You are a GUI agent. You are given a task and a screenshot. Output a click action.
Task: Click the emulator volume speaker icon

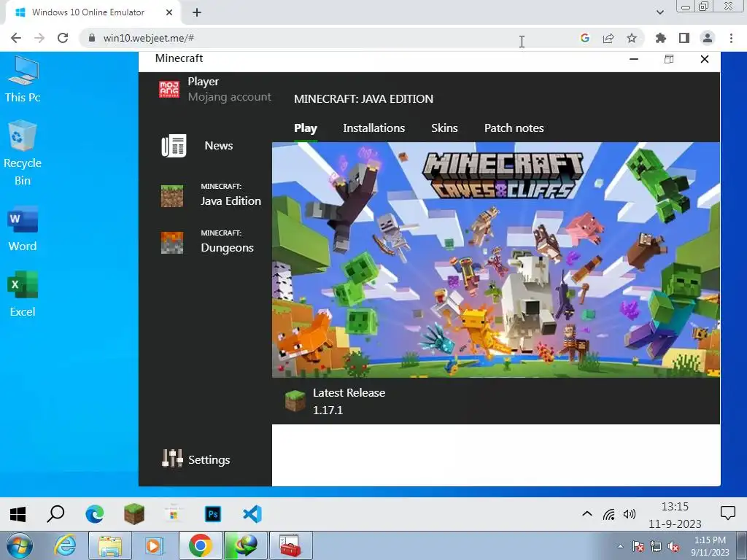(630, 514)
